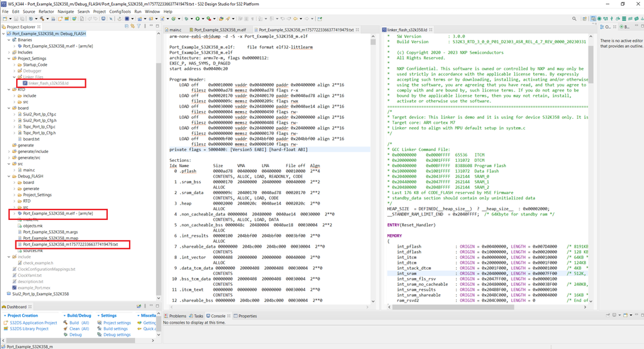The height and width of the screenshot is (349, 644).
Task: Open linker_flash_s32k358.ld in Project Explorer
Action: pos(47,83)
